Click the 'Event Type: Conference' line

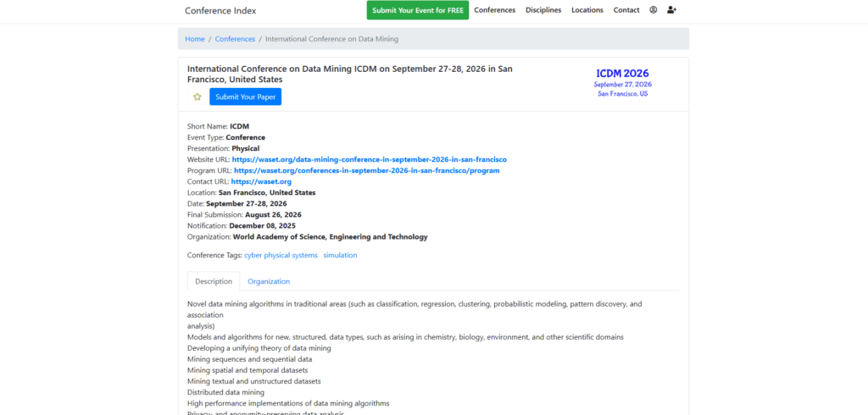226,137
